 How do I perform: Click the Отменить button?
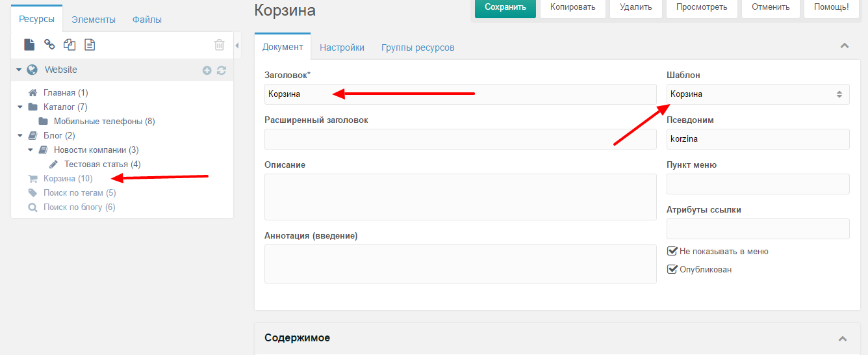point(771,7)
